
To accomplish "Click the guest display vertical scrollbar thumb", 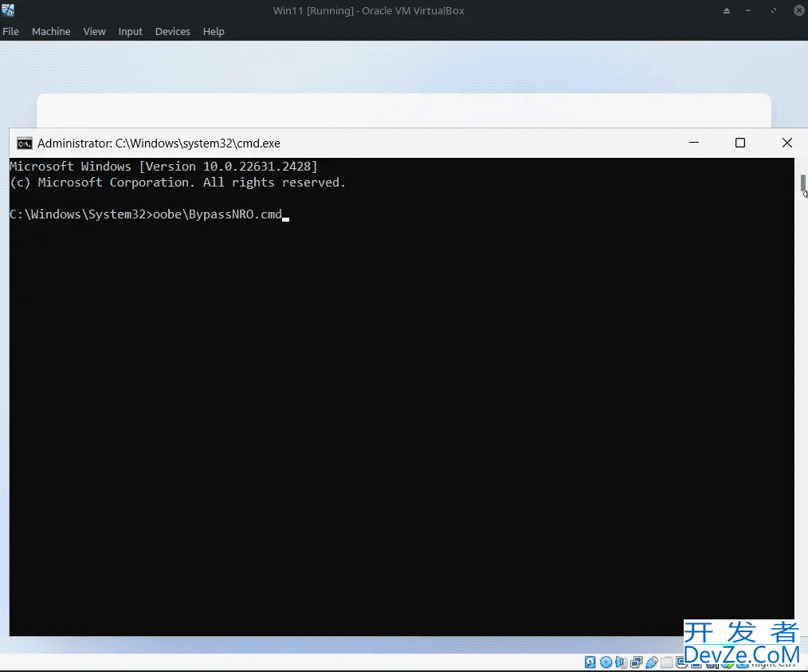I will (x=803, y=183).
